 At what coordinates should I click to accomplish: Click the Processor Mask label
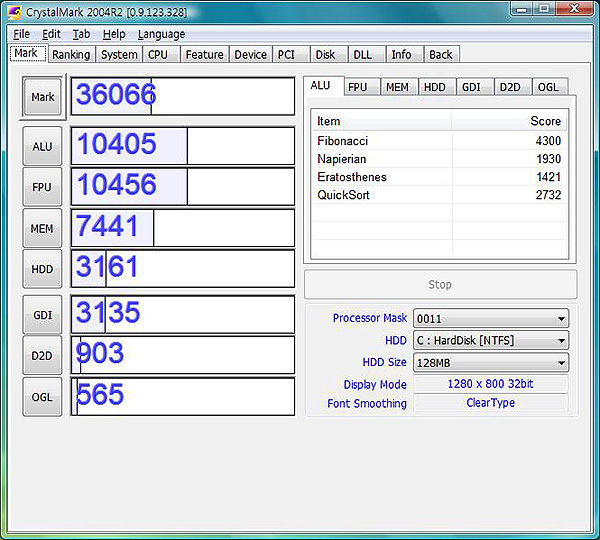tap(370, 318)
